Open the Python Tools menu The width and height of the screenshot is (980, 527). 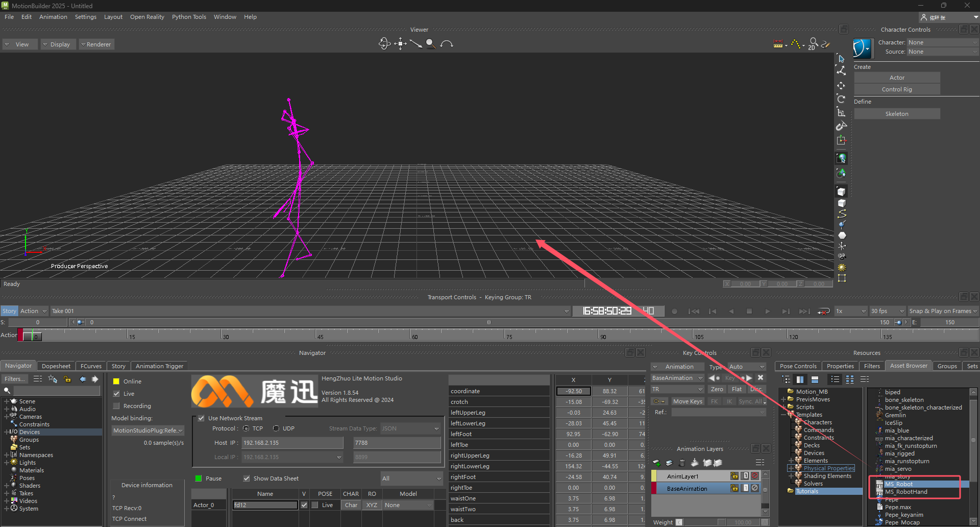(188, 17)
